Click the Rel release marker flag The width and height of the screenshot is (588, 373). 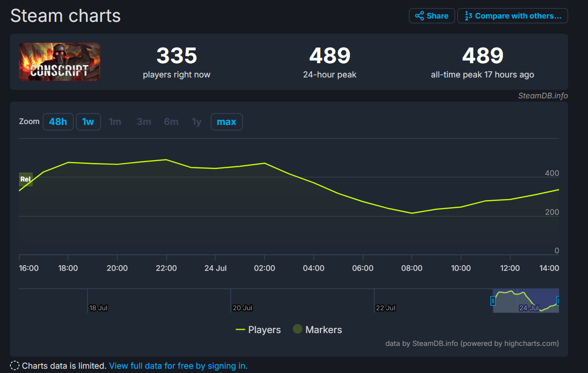coord(26,179)
